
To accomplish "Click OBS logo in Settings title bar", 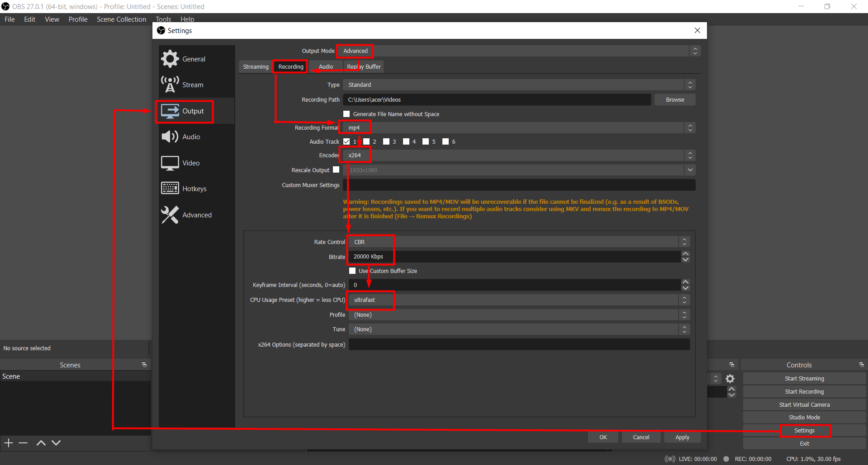I will pos(161,30).
